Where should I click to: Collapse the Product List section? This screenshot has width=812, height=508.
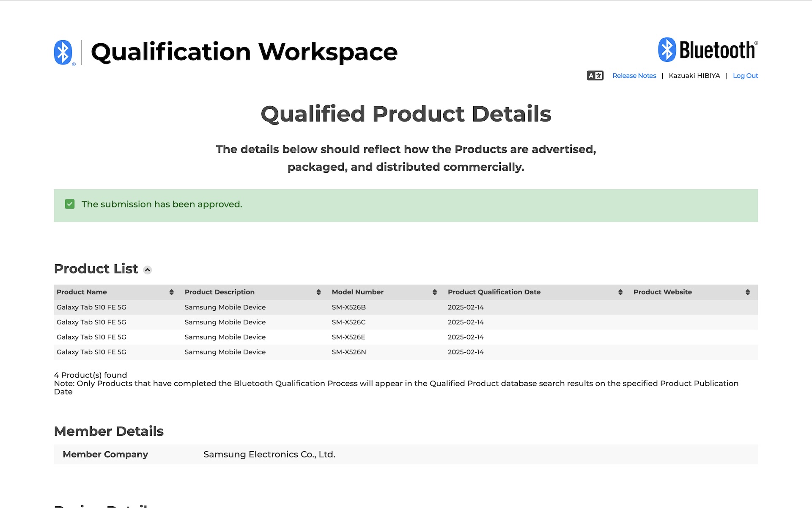148,270
